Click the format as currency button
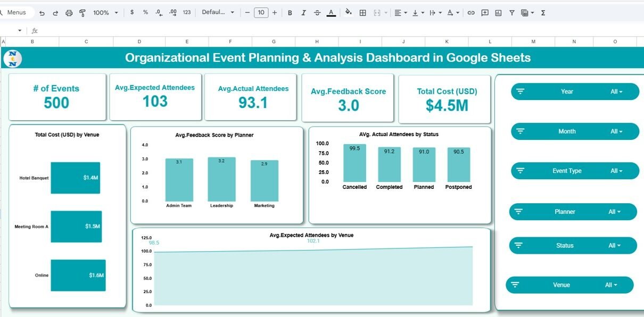Image resolution: width=644 pixels, height=317 pixels. 132,13
